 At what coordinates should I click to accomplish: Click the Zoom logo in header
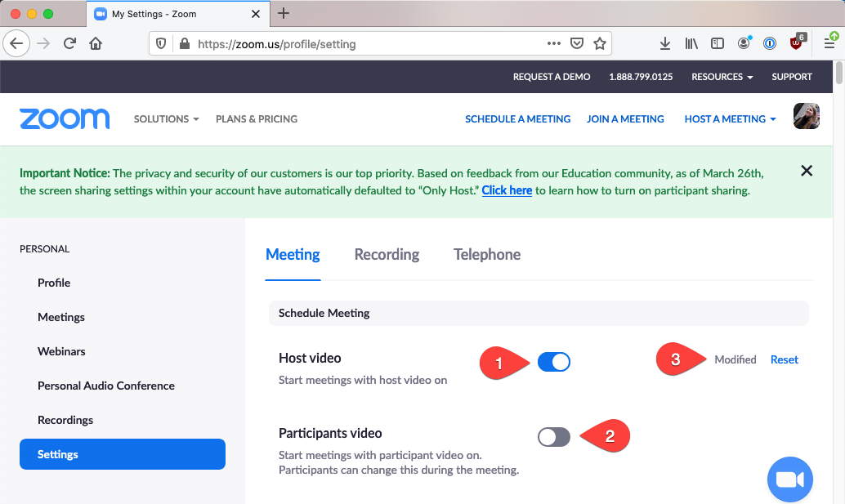click(x=65, y=119)
